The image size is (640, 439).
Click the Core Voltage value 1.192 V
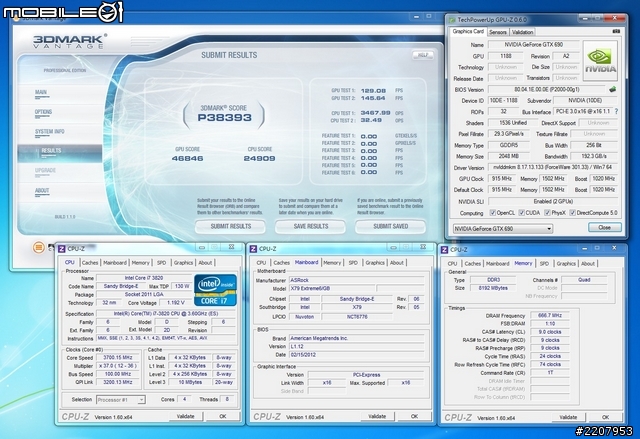tap(176, 303)
